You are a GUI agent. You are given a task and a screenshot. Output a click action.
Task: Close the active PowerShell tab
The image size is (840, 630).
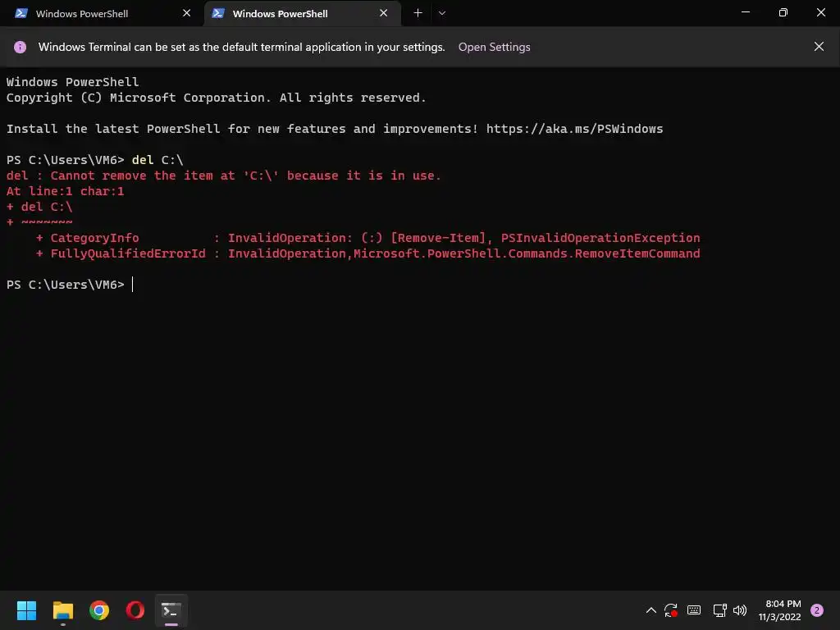384,13
